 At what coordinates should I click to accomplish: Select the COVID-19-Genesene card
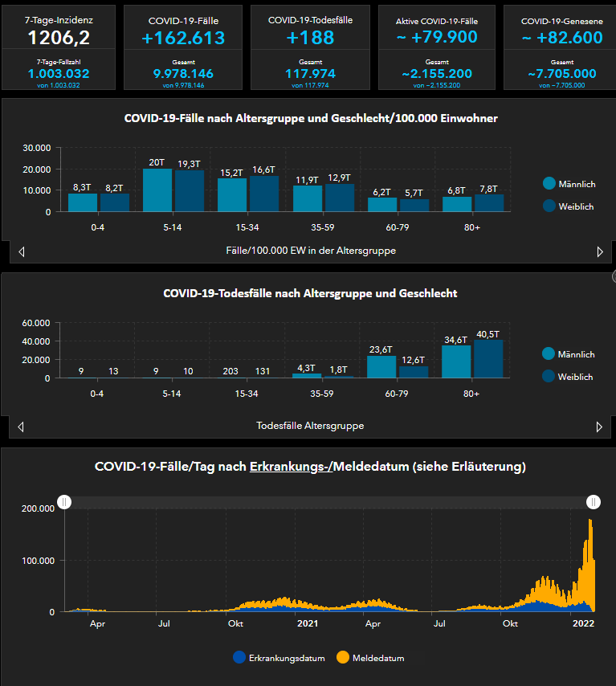point(561,47)
